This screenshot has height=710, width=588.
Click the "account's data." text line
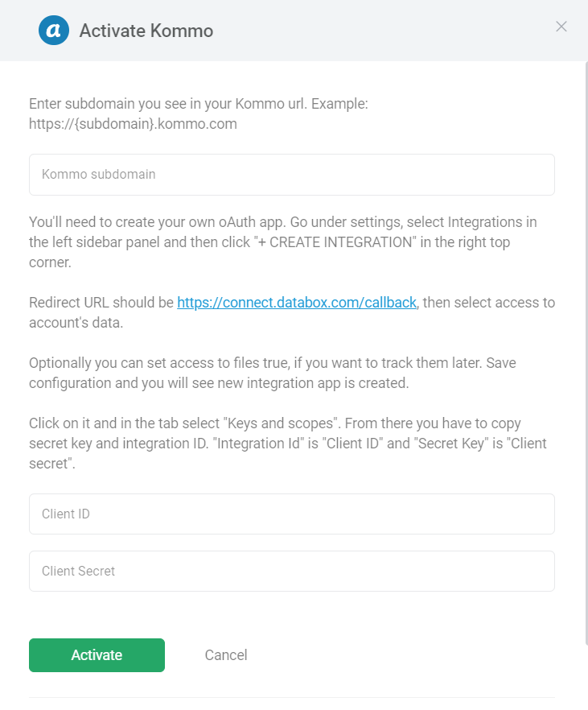click(76, 323)
